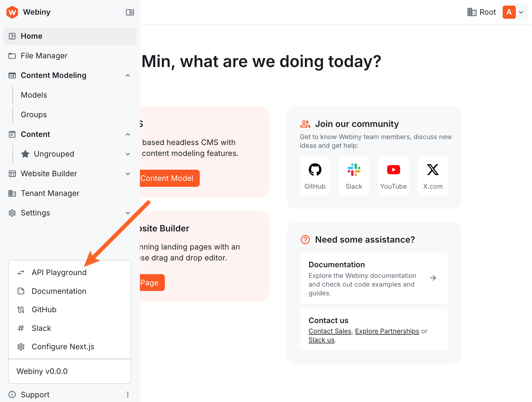Open the Documentation card arrow
Viewport: 532px width, 402px height.
[x=433, y=278]
